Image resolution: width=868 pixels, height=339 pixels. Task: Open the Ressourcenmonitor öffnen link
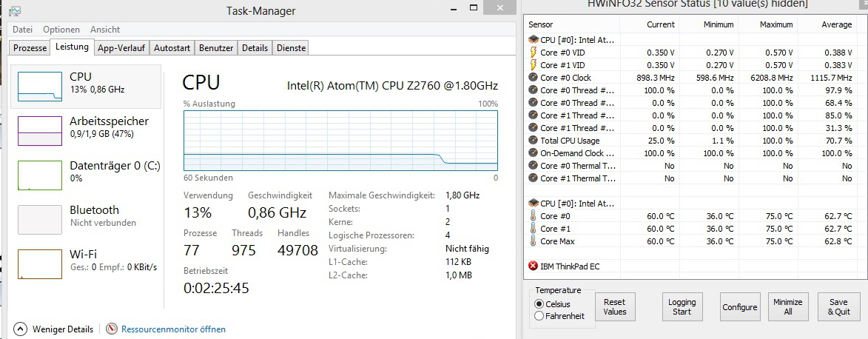(x=173, y=329)
